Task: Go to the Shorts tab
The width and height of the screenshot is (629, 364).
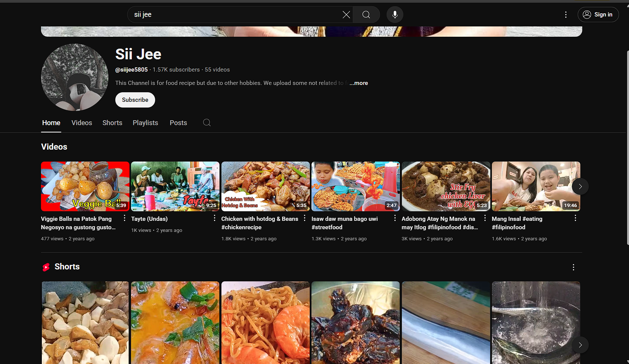Action: tap(112, 123)
